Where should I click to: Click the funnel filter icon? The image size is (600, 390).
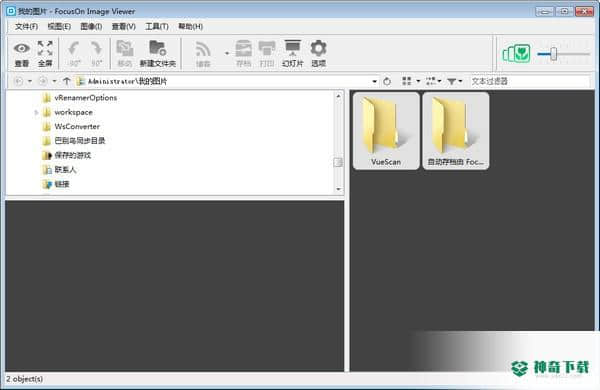[x=452, y=81]
